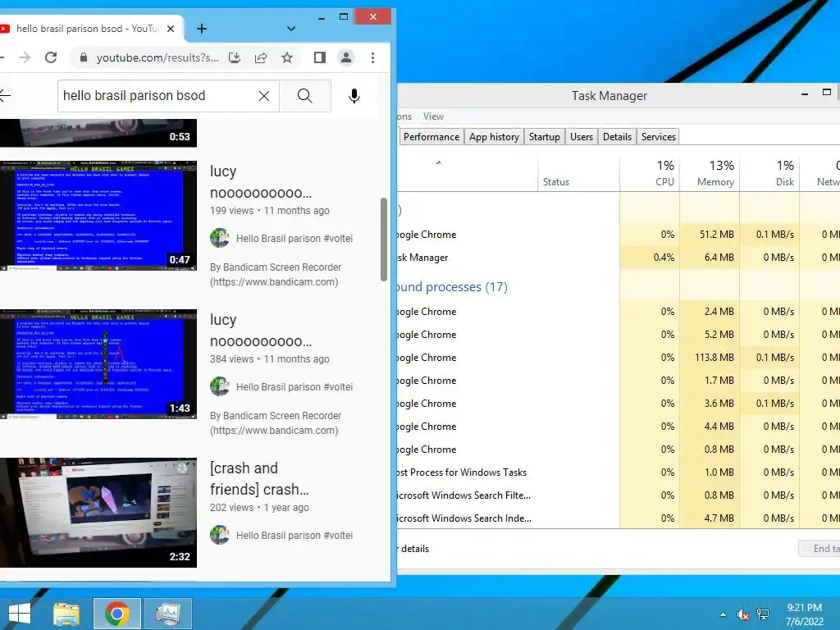The image size is (840, 630).
Task: Click the youtube.com address bar
Action: click(x=157, y=57)
